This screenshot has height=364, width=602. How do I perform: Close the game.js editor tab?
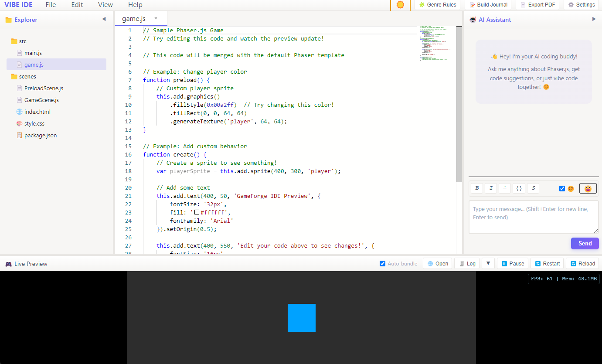[x=156, y=18]
